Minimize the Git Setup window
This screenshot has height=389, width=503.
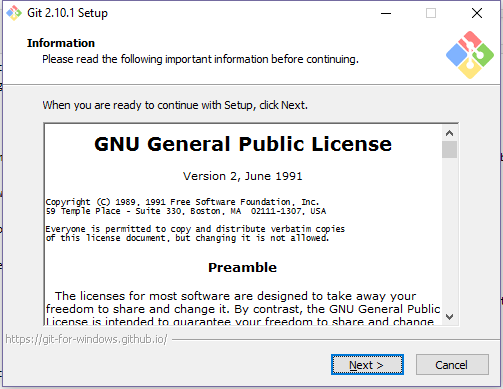[386, 13]
